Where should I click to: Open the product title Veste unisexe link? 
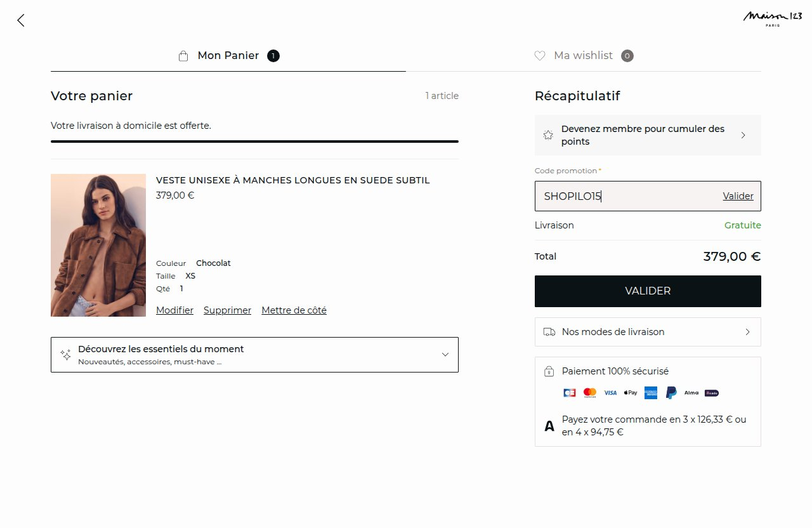pos(293,180)
